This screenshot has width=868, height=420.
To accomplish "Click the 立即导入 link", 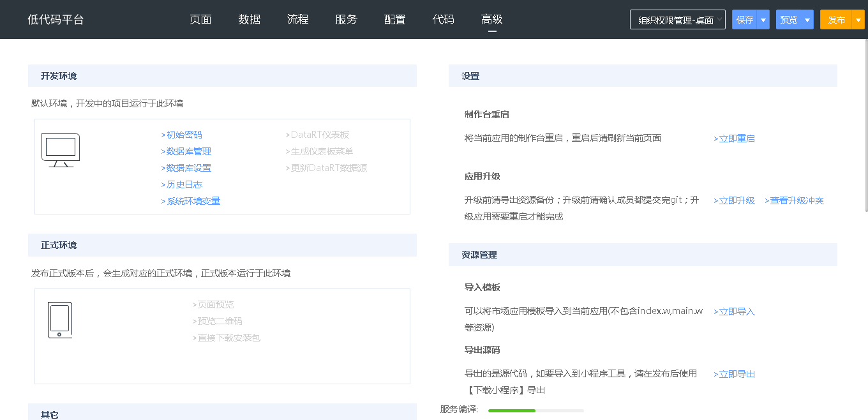I will point(735,311).
